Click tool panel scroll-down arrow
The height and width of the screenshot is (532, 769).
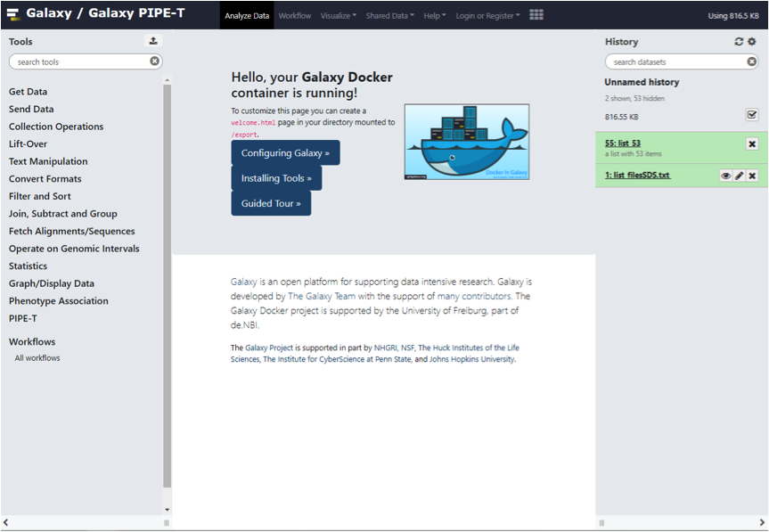(168, 510)
